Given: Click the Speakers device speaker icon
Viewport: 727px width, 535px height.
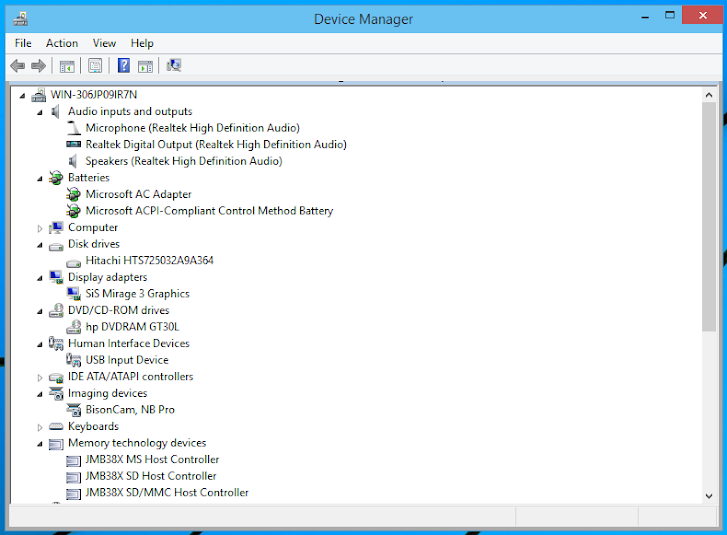Looking at the screenshot, I should pos(73,161).
